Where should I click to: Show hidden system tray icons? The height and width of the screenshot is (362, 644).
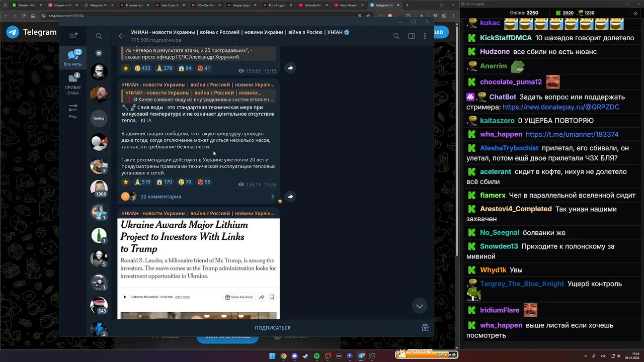click(x=586, y=356)
